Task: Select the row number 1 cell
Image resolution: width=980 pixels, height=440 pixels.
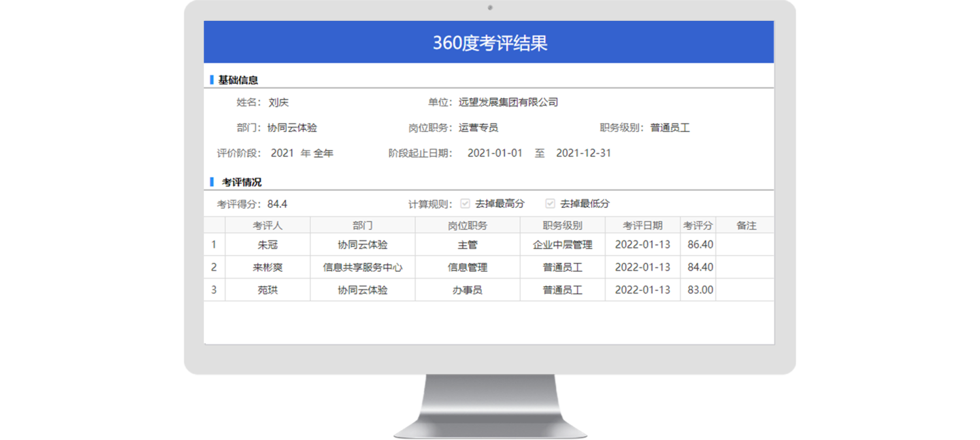Action: pyautogui.click(x=214, y=245)
